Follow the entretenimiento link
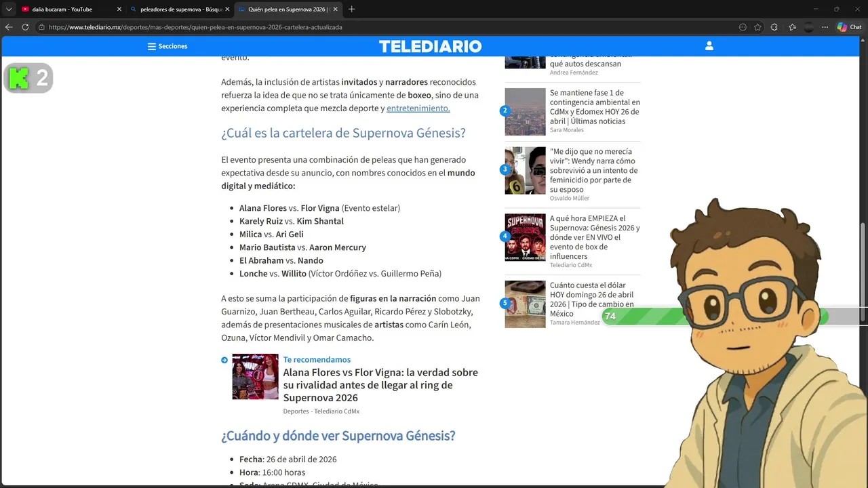 (x=418, y=108)
